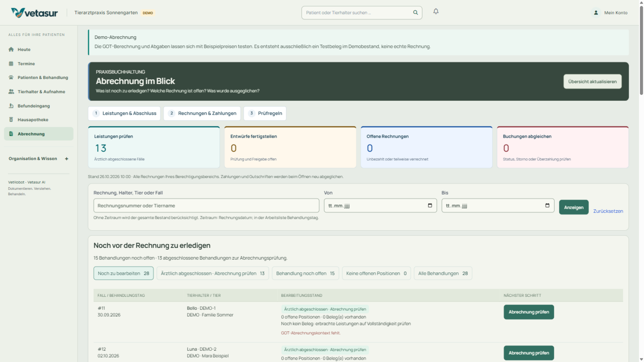Switch to Rechnungen & Zahlungen tab
644x362 pixels.
coord(202,113)
